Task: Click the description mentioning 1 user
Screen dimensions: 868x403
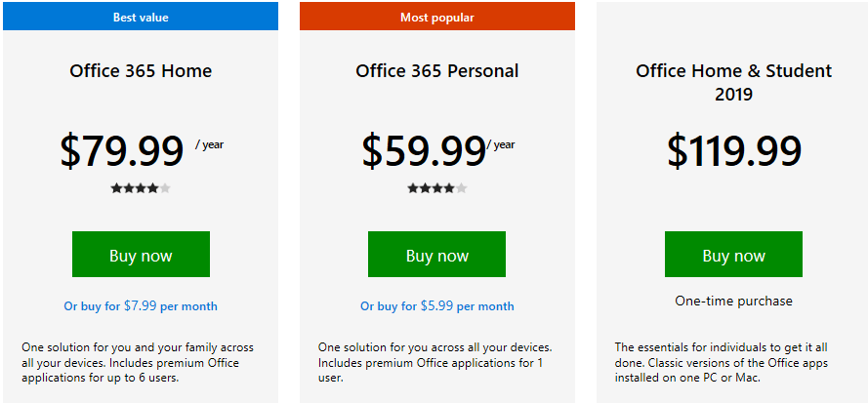Action: tap(435, 363)
